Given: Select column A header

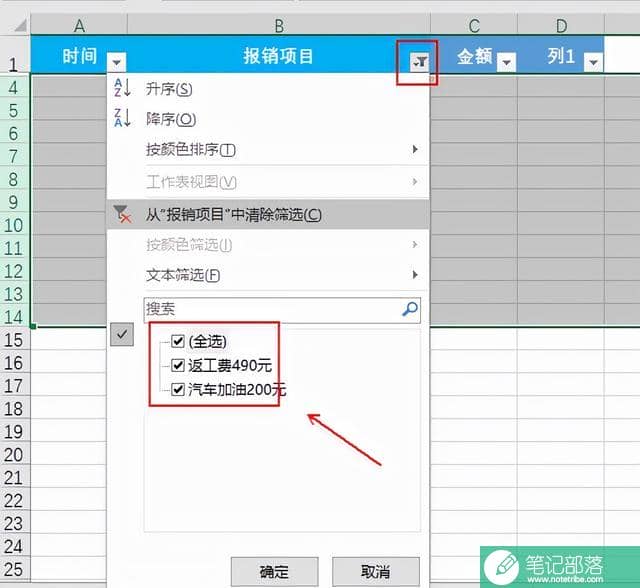Looking at the screenshot, I should pyautogui.click(x=79, y=25).
